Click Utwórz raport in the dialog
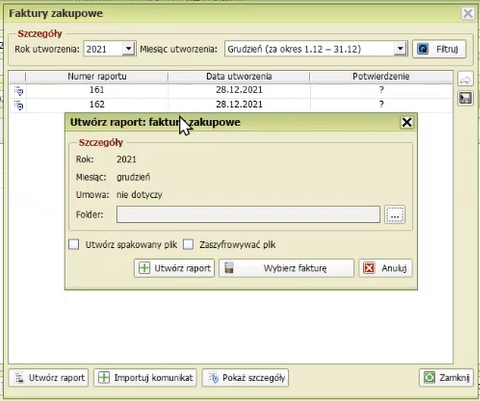The width and height of the screenshot is (480, 401). [x=174, y=268]
